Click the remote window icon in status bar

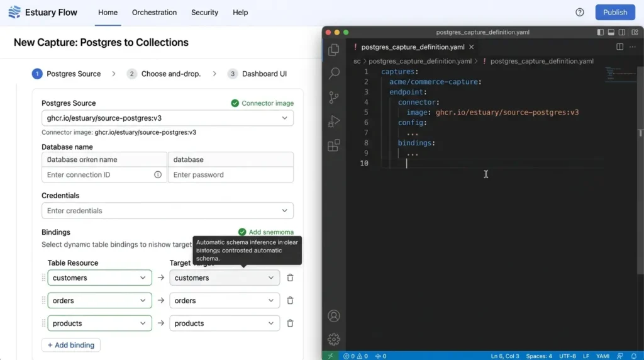331,356
